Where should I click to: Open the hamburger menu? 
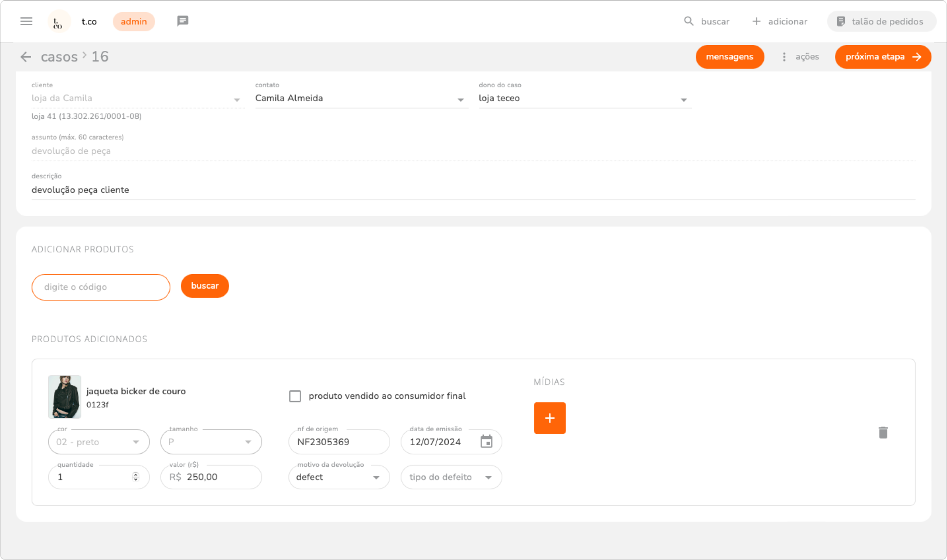tap(26, 21)
